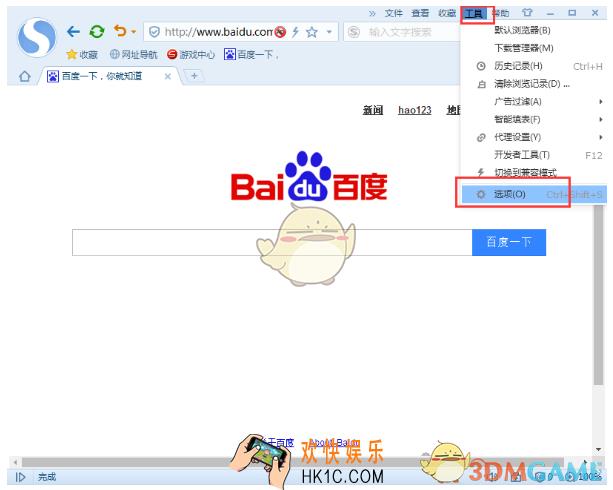Click the vertical scrollbar

coord(598,293)
